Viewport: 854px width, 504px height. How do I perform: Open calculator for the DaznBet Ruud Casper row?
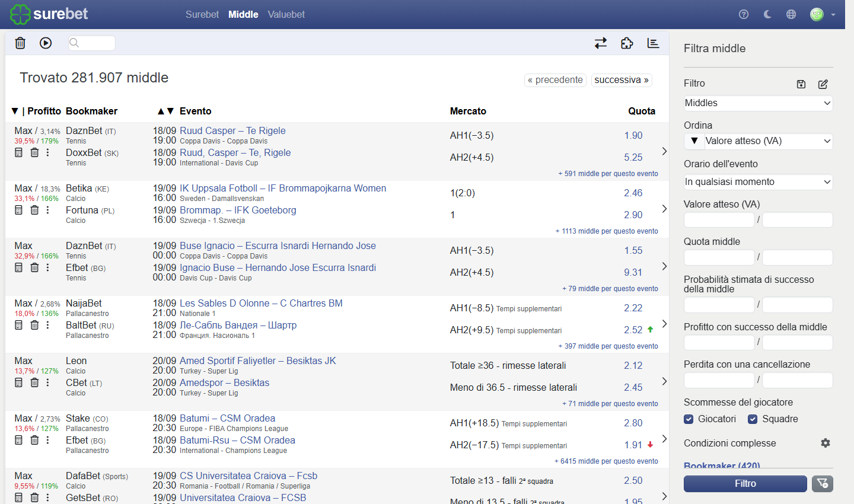tap(18, 152)
